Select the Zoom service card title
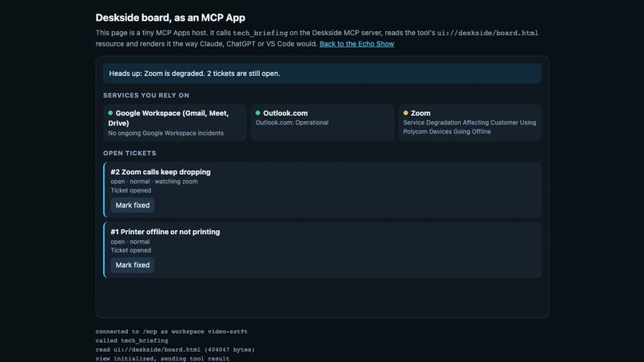 coord(420,113)
